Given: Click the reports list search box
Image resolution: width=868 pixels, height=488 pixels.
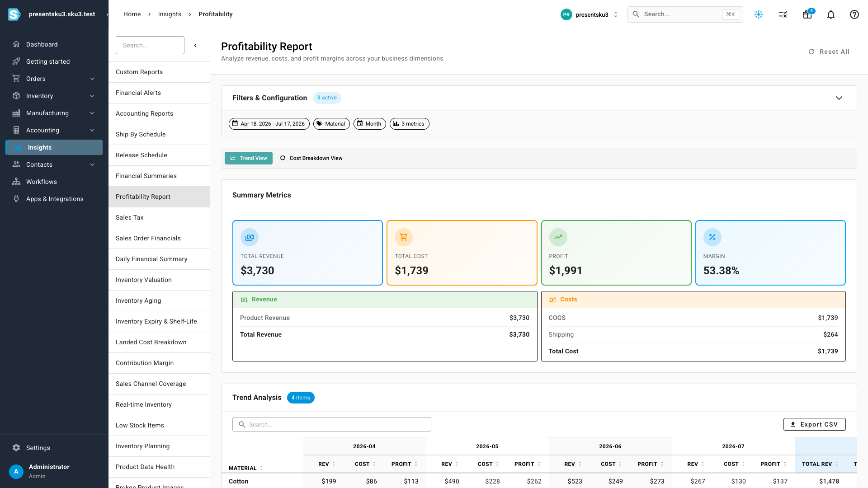Looking at the screenshot, I should coord(150,45).
